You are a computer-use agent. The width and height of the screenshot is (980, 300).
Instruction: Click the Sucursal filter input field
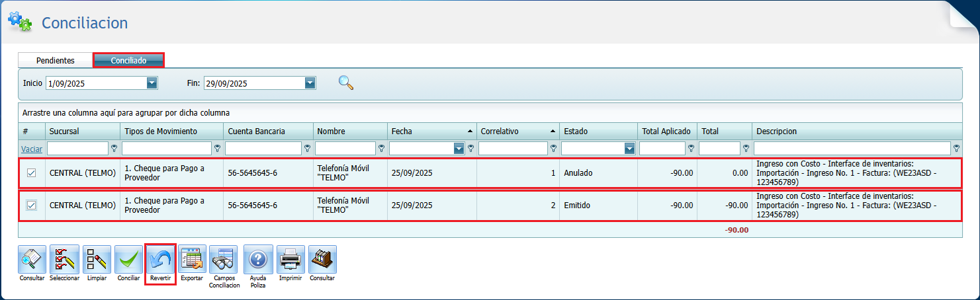(x=77, y=149)
